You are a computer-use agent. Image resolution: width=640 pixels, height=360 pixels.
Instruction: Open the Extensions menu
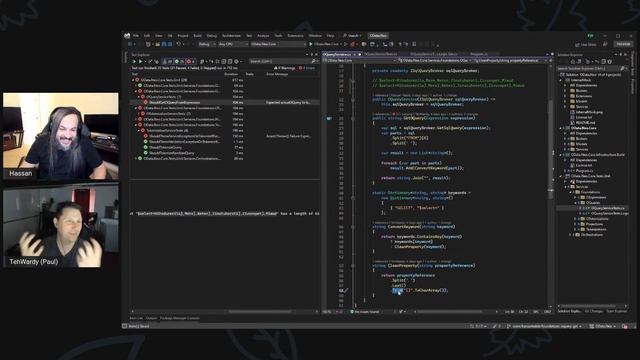click(296, 36)
